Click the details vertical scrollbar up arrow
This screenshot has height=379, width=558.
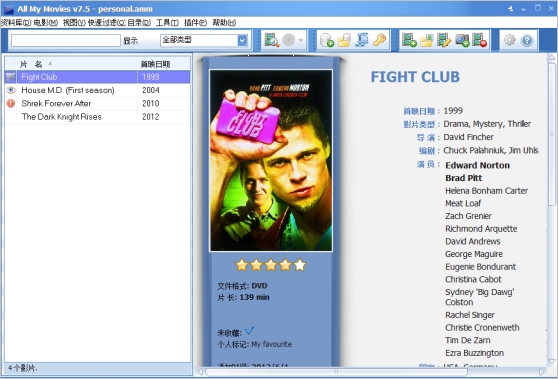[x=552, y=57]
